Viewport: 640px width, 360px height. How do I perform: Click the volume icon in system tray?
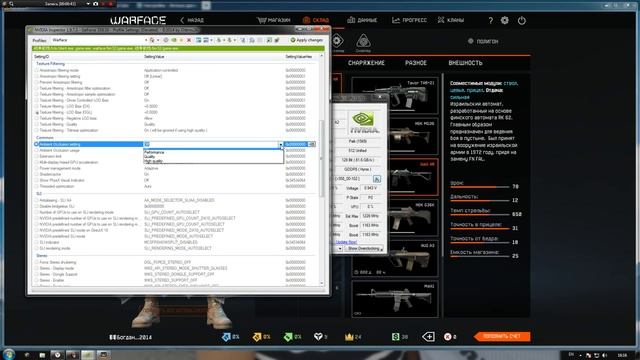[x=604, y=356]
